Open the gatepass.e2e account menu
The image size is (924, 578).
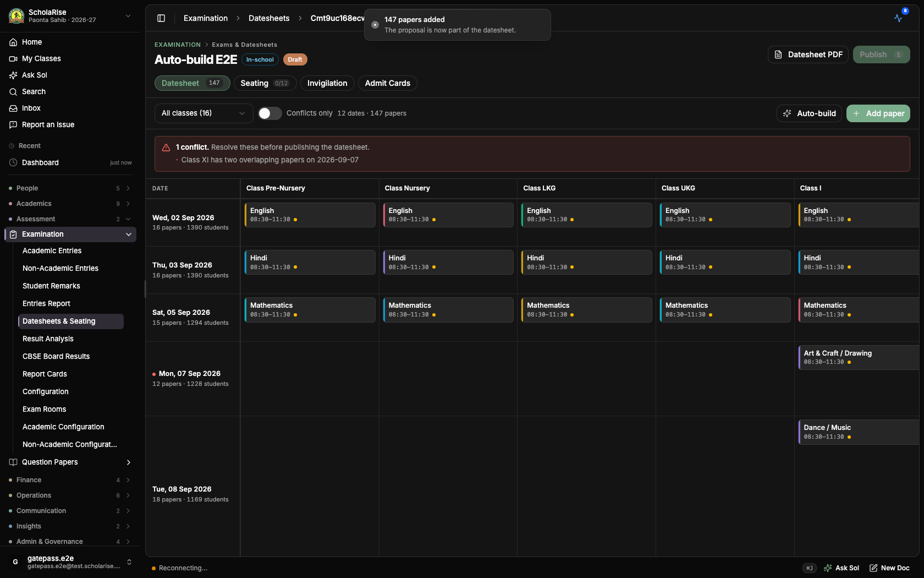pos(70,562)
